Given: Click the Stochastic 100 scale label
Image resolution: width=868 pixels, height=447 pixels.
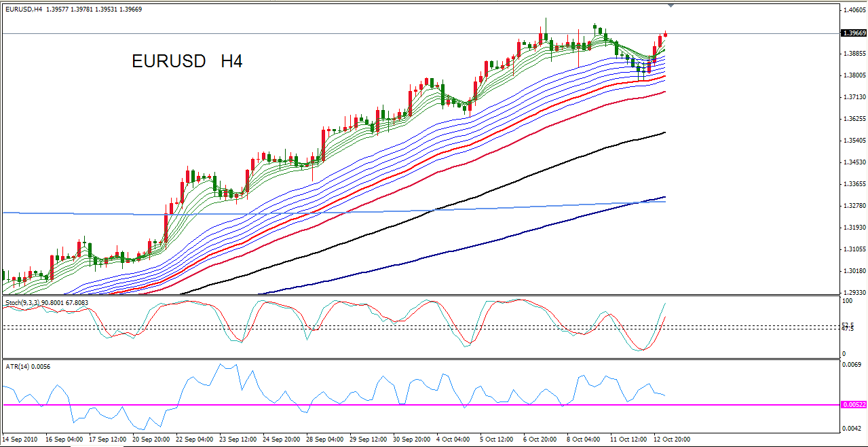Looking at the screenshot, I should pyautogui.click(x=848, y=300).
